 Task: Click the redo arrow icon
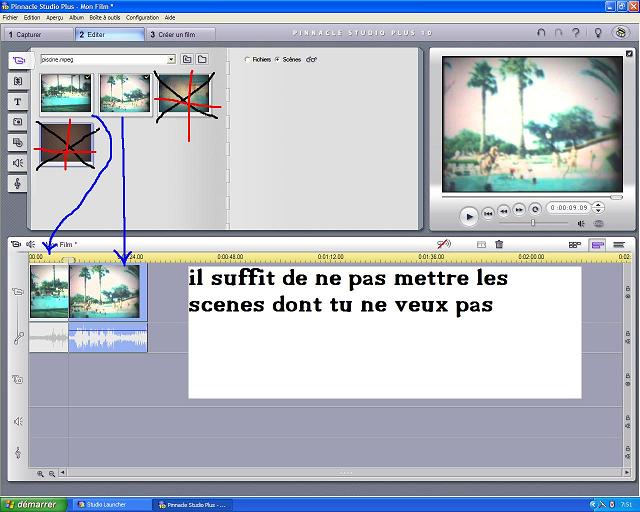pos(558,33)
